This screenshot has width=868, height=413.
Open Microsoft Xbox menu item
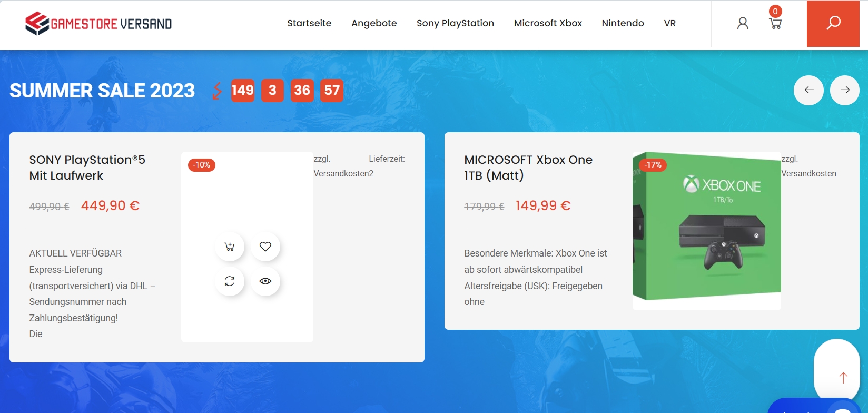point(548,23)
